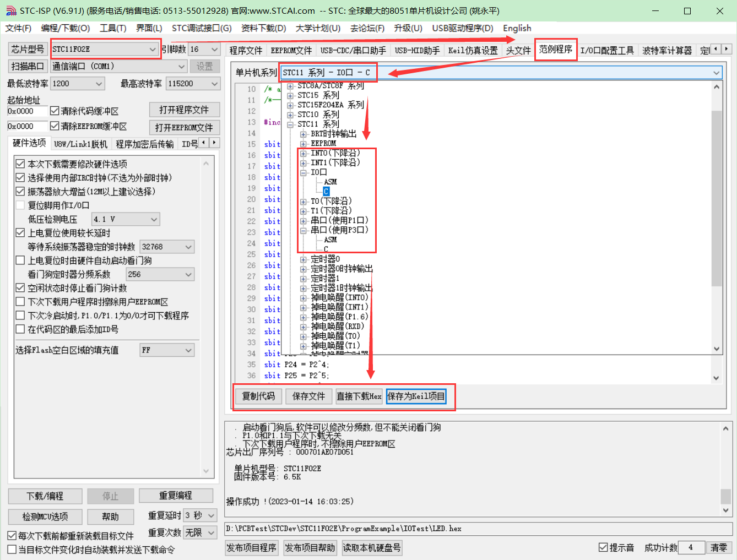Click the hardware options tab scroll left arrow
Screen dimensions: 737x560
coord(204,143)
